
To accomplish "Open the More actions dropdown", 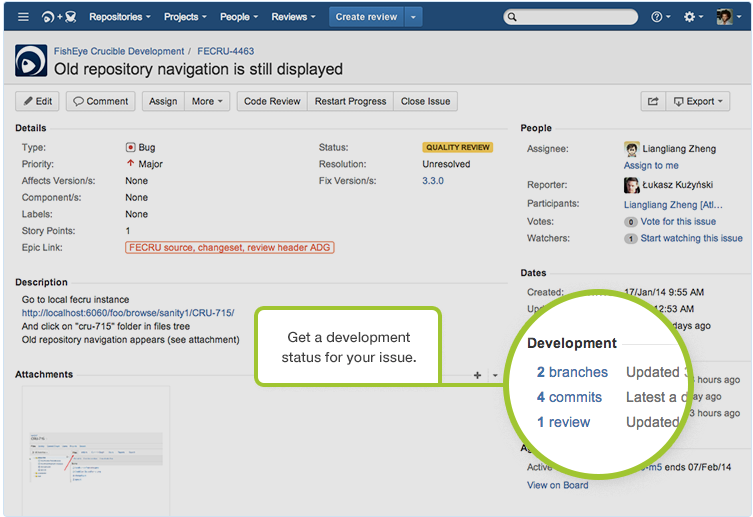I will [207, 101].
